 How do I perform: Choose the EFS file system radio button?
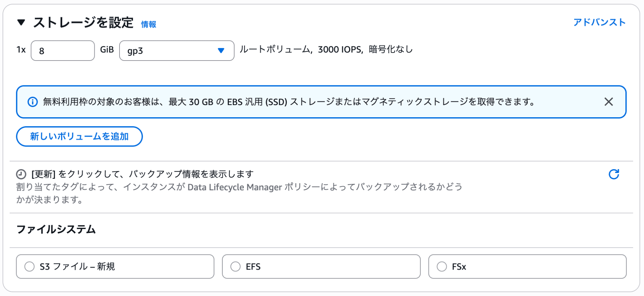[235, 267]
